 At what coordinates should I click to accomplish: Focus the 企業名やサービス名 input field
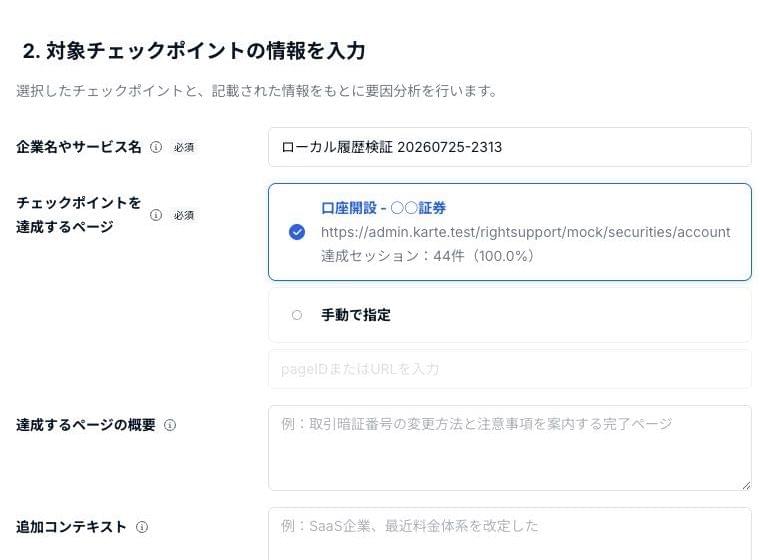pos(509,147)
